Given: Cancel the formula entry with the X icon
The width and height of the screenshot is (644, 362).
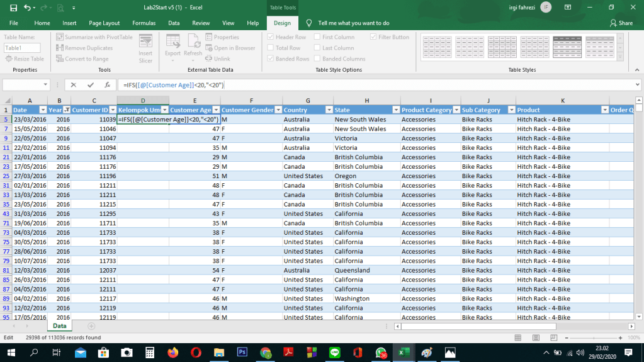Looking at the screenshot, I should click(x=74, y=84).
